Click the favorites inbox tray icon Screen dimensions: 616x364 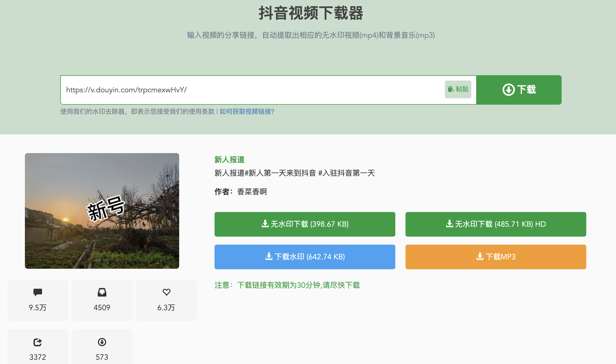102,292
